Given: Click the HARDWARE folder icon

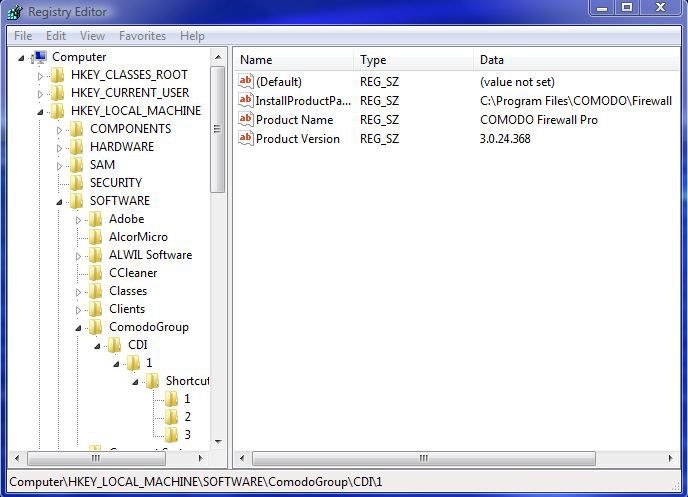Looking at the screenshot, I should [76, 147].
